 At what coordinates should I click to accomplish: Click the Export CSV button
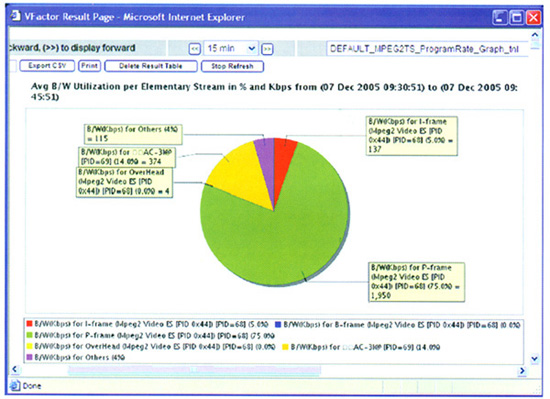[47, 66]
